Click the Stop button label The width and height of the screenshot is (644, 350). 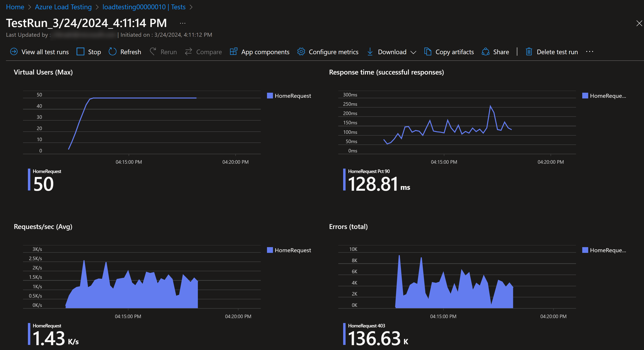(95, 52)
